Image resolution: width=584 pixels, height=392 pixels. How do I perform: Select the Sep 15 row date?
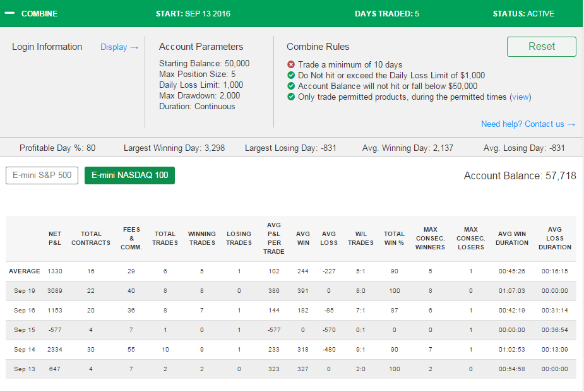[24, 330]
